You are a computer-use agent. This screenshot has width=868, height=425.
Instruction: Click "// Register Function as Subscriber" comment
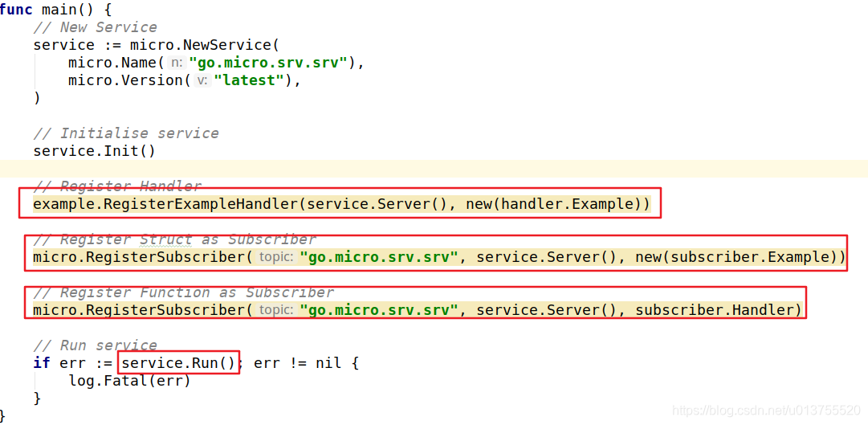tap(183, 292)
